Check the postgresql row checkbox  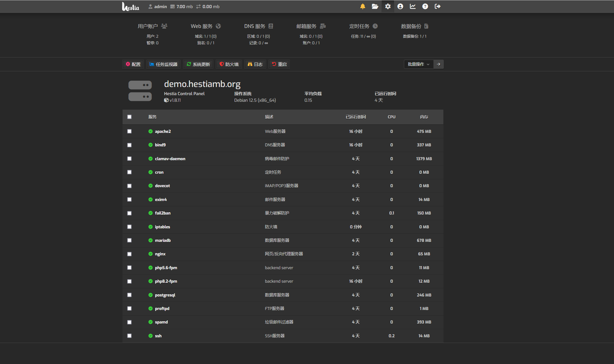tap(129, 295)
